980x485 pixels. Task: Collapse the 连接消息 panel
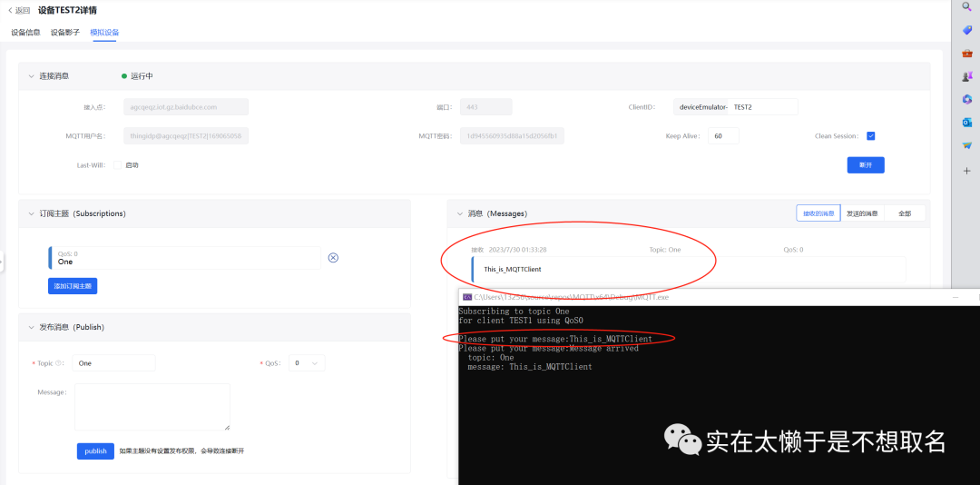click(x=31, y=76)
